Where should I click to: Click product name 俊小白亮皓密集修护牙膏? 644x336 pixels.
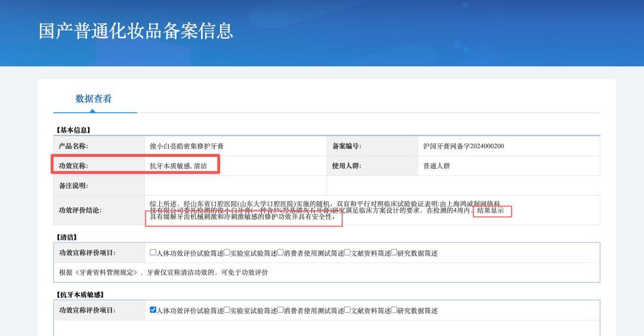(x=187, y=146)
